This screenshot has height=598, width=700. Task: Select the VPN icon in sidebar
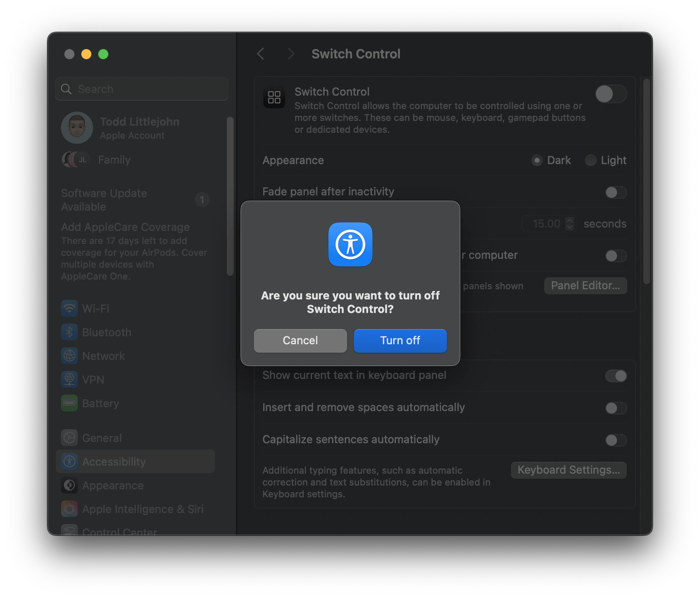tap(69, 379)
